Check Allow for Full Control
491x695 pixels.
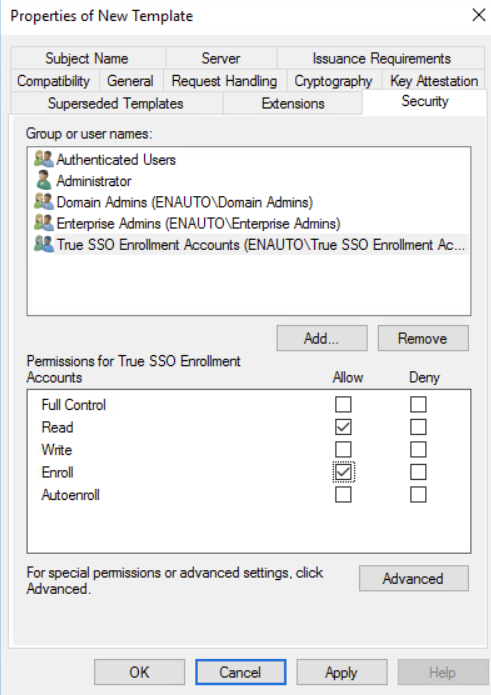(343, 404)
